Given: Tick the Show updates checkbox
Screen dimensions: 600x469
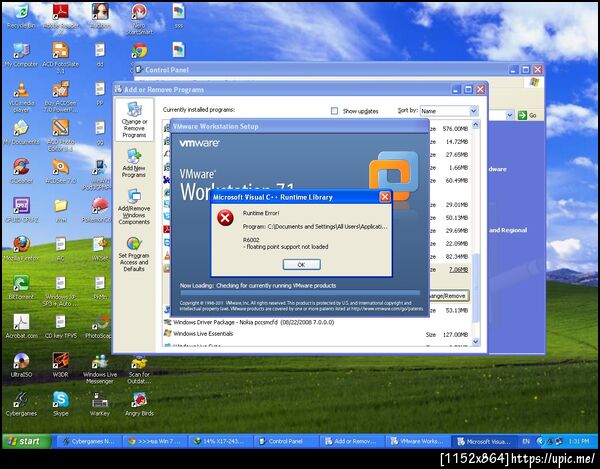Looking at the screenshot, I should tap(334, 111).
